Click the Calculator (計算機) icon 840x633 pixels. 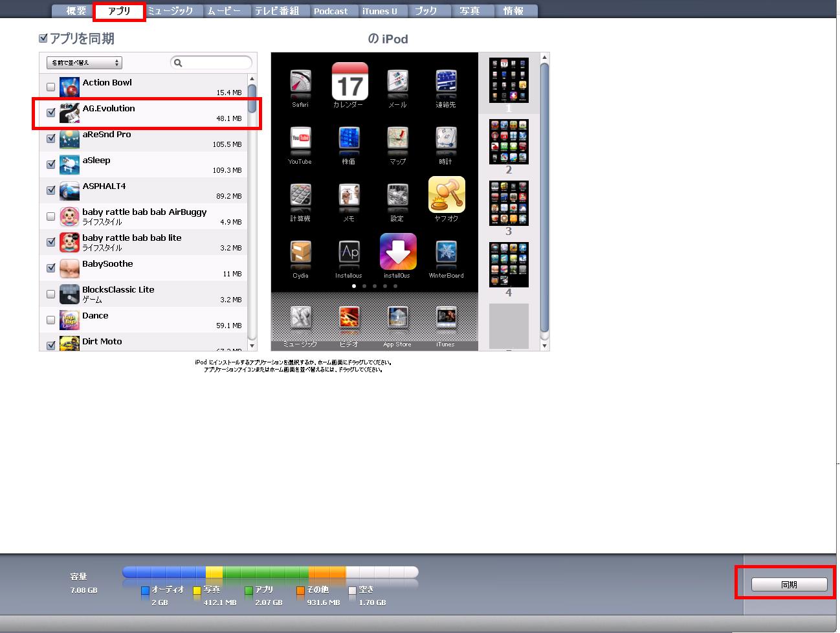click(300, 198)
